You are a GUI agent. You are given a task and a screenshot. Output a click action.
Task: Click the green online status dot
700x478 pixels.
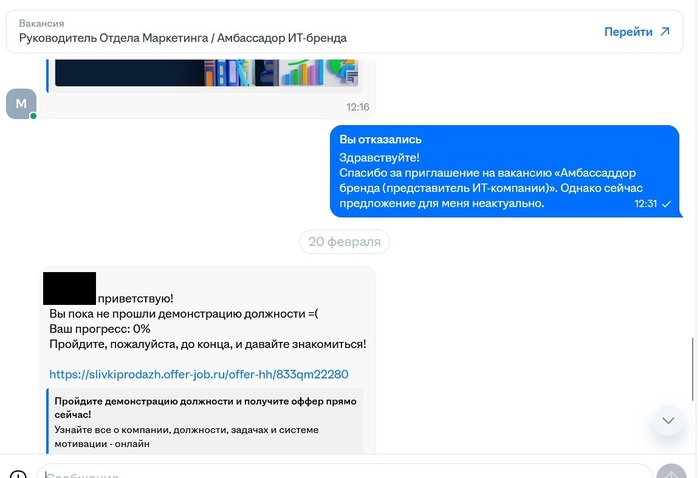pyautogui.click(x=33, y=116)
